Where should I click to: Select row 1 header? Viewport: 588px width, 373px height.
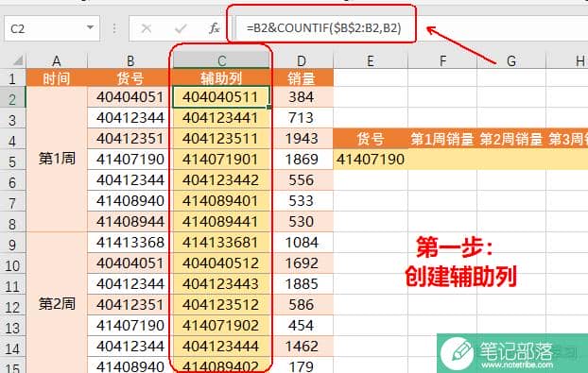click(12, 78)
